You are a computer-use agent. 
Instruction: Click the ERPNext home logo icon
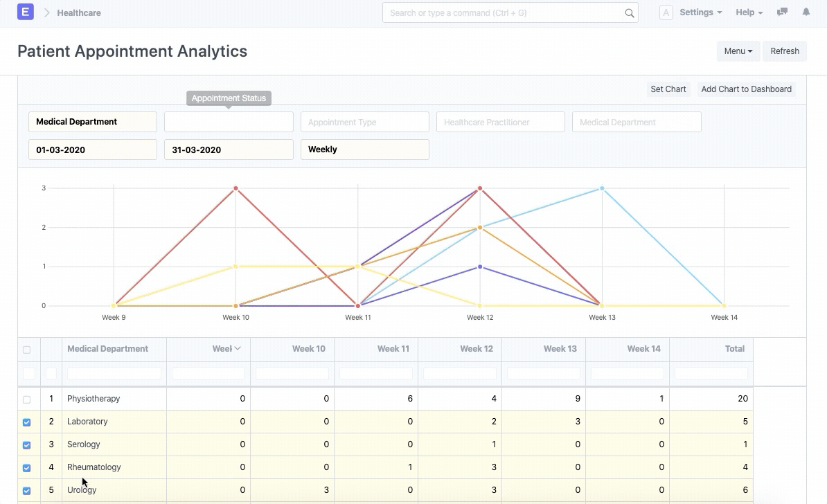pos(26,12)
